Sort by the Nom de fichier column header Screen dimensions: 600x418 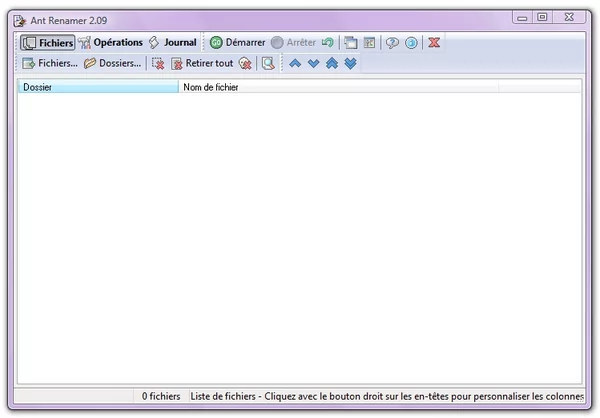[x=339, y=87]
